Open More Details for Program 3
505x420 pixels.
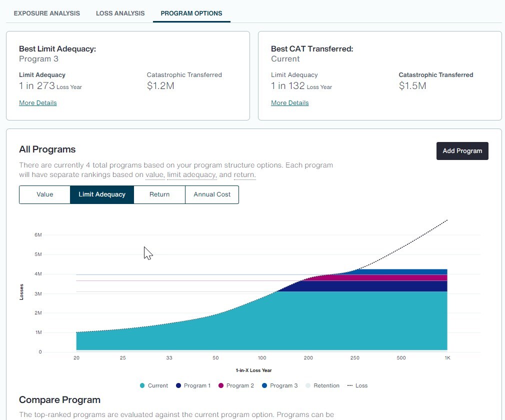(x=37, y=102)
